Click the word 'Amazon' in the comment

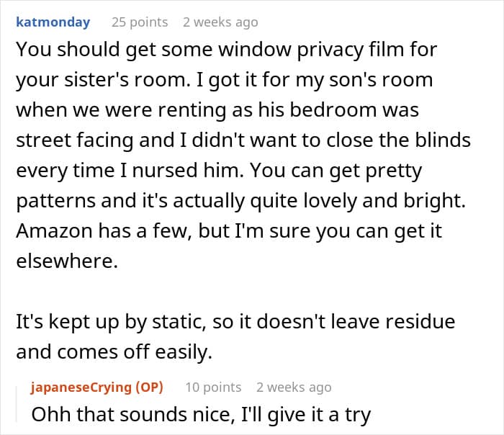tap(54, 231)
